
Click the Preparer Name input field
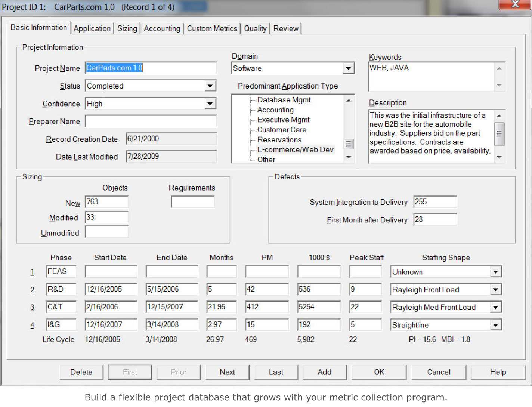coord(151,121)
